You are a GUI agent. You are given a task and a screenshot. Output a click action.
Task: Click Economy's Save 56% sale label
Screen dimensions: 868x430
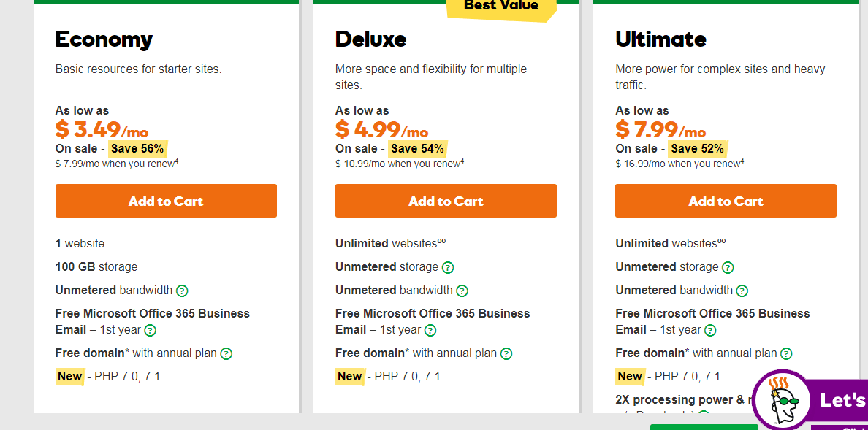tap(137, 148)
